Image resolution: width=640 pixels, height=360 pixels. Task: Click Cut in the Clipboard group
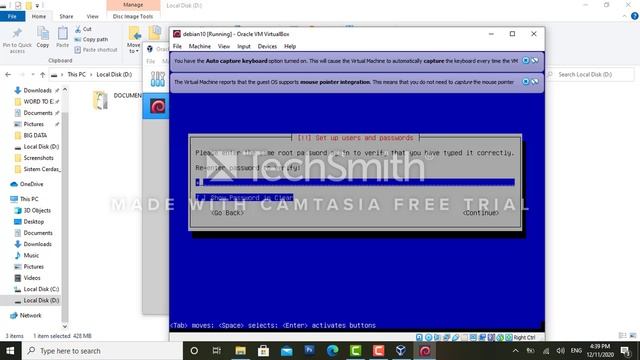83,29
